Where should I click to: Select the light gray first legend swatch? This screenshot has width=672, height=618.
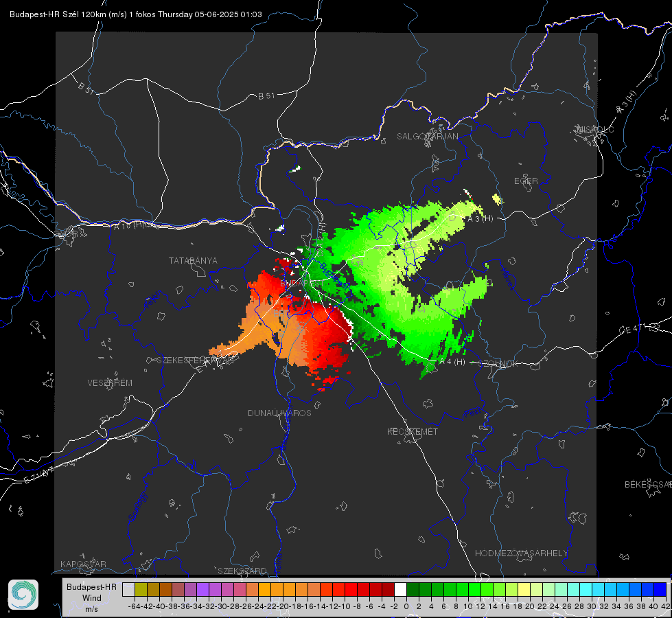coord(128,590)
